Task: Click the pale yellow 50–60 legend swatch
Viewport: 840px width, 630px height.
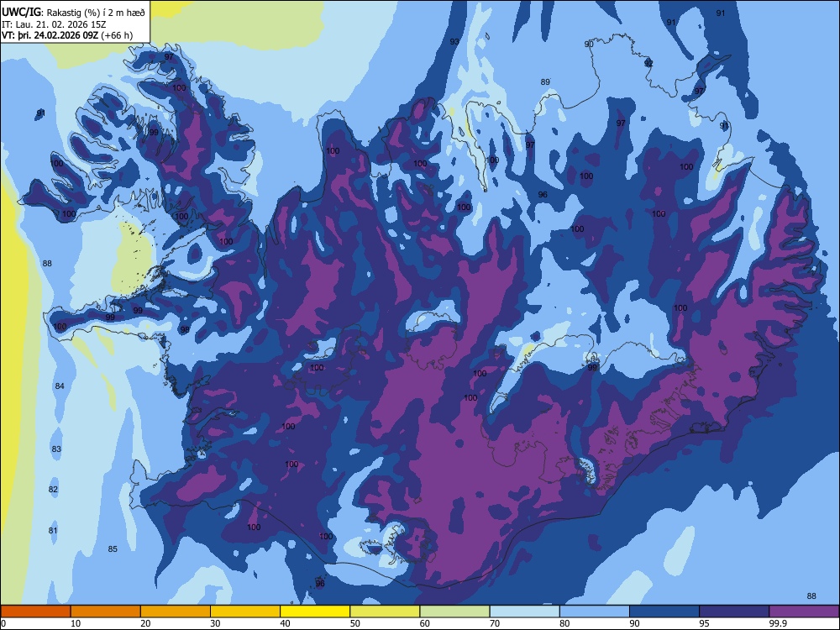Action: (x=385, y=612)
